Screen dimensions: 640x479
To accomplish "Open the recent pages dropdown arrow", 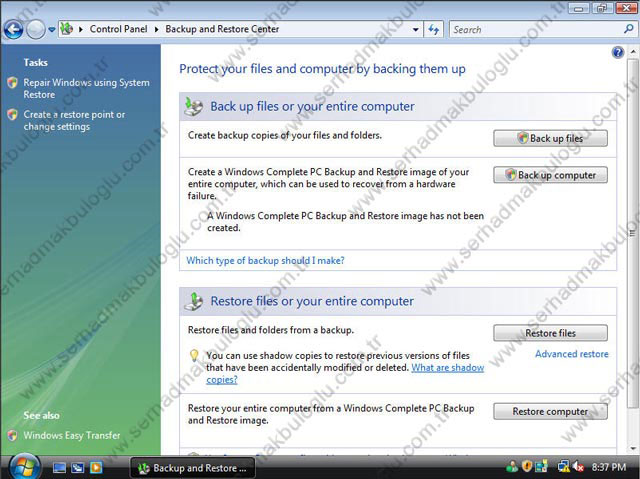I will pos(51,29).
